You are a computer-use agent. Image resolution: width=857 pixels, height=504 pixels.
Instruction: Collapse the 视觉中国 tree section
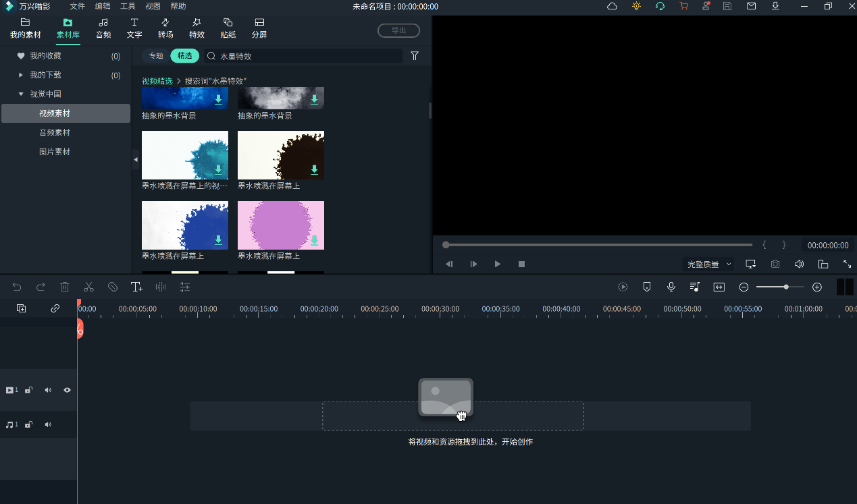(21, 94)
